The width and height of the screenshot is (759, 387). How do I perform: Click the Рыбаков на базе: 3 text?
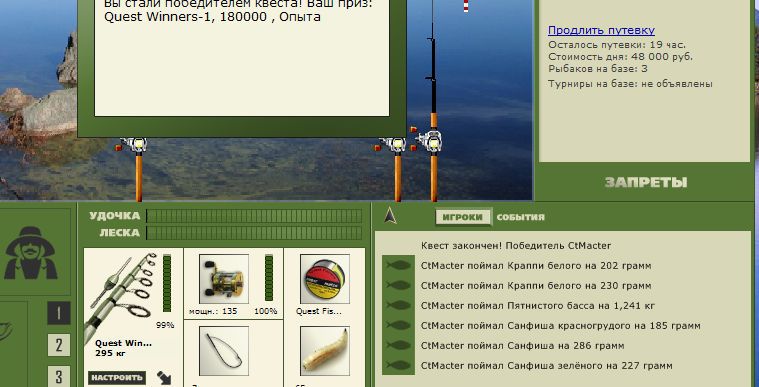(598, 68)
